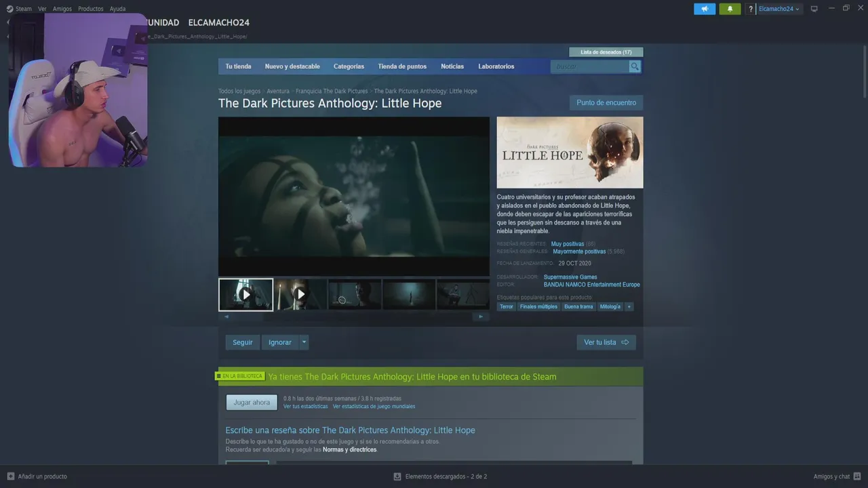
Task: Open Franquicia The Dark Pictures breadcrumb
Action: (x=332, y=91)
